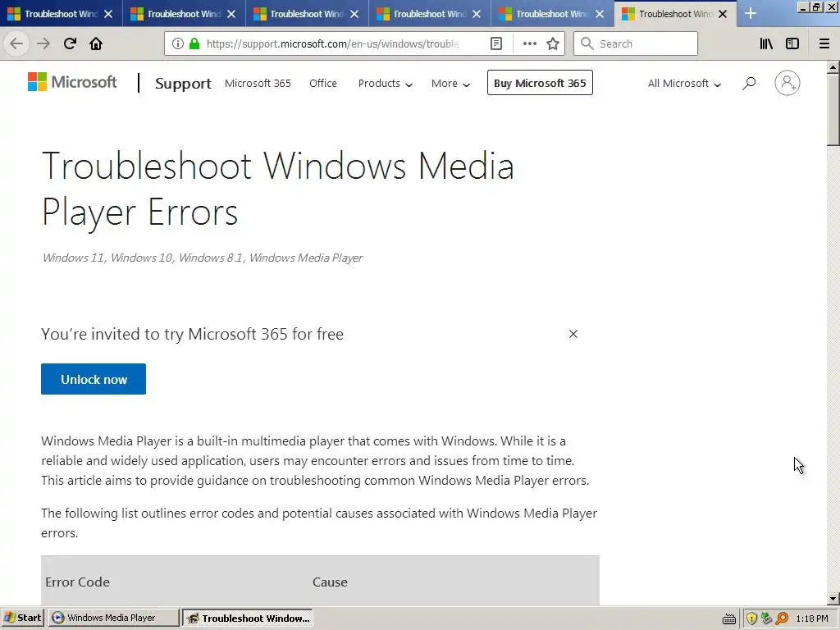Click the network tray icon
Image resolution: width=840 pixels, height=630 pixels.
coord(767,619)
